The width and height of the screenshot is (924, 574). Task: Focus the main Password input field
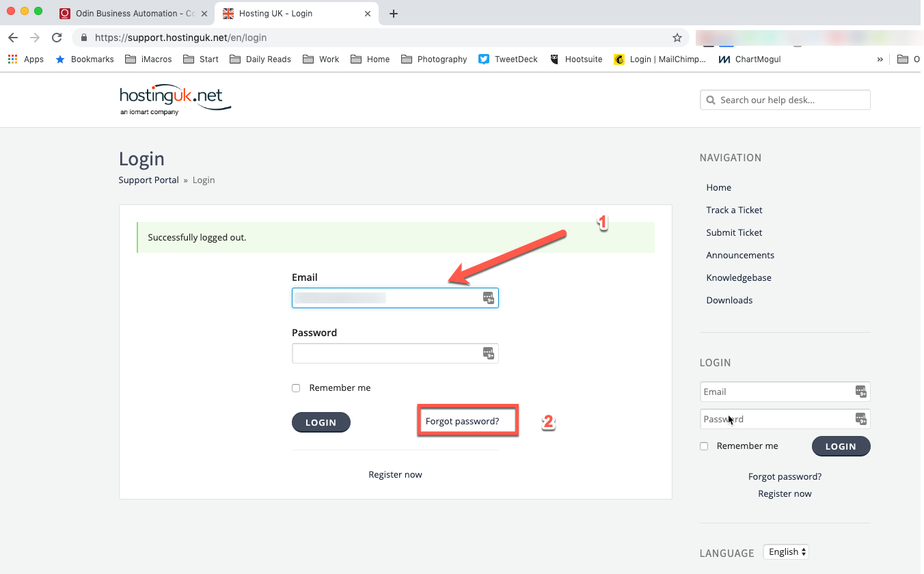pos(395,353)
